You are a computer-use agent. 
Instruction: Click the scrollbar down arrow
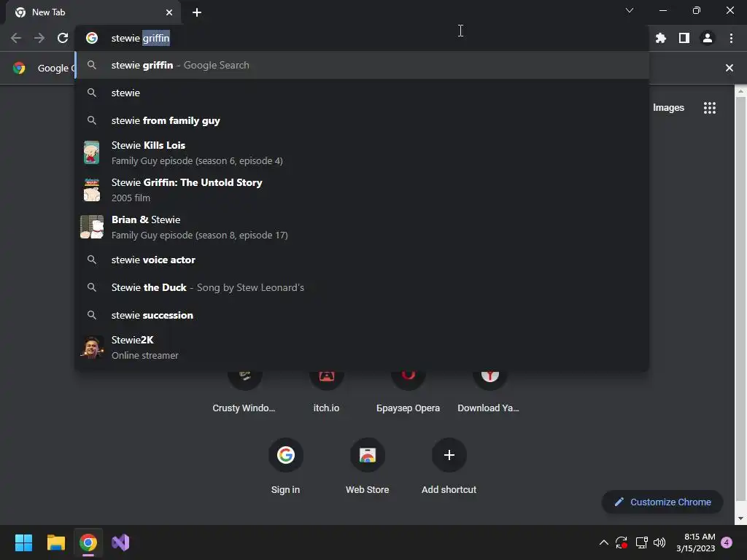pos(740,518)
